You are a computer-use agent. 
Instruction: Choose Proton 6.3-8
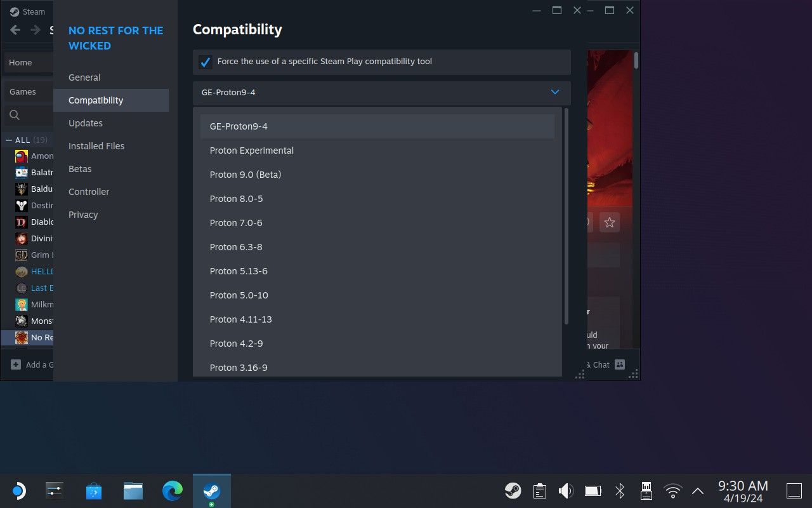click(377, 247)
